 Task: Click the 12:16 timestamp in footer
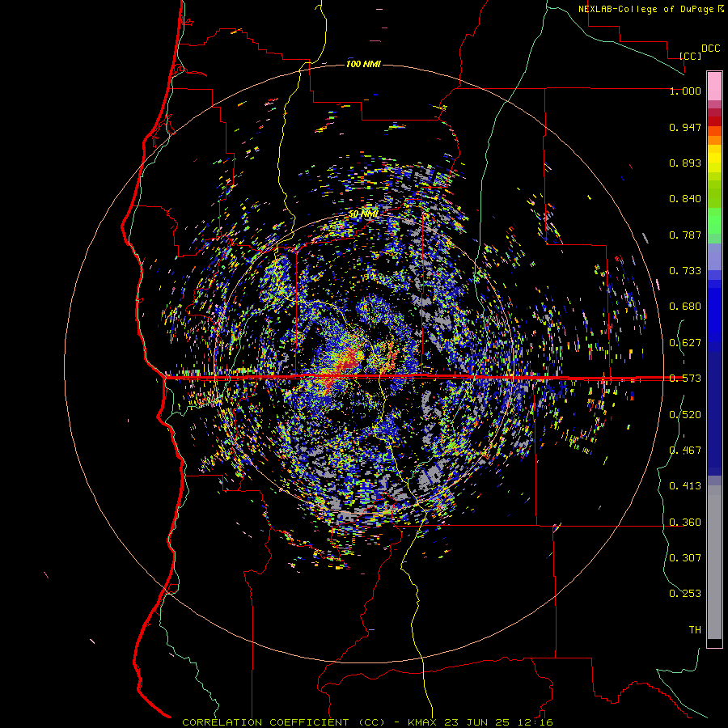(x=536, y=722)
